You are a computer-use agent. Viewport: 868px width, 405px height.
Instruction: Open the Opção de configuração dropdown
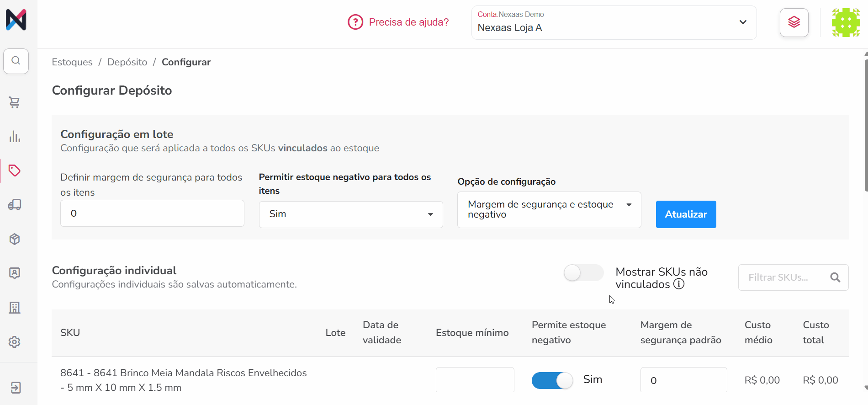tap(549, 210)
